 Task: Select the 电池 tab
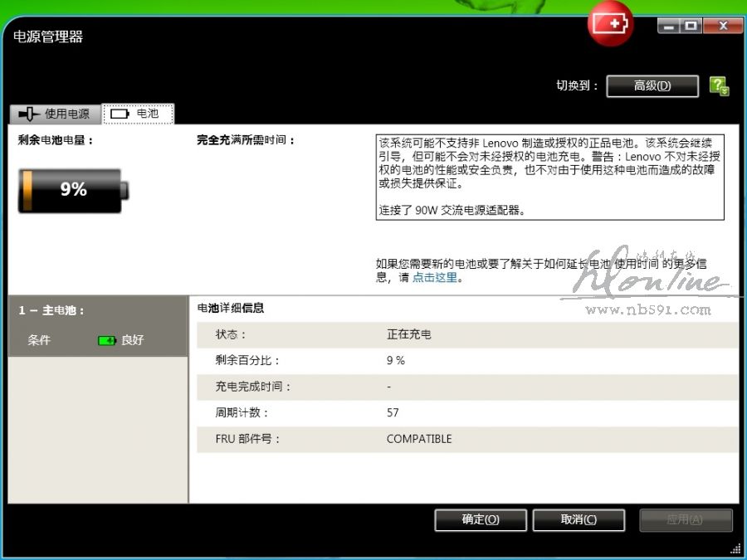pos(138,114)
